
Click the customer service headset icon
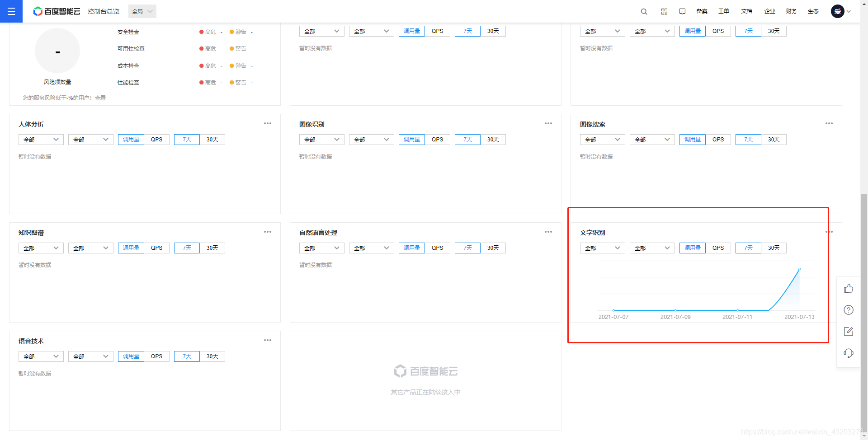pyautogui.click(x=849, y=353)
